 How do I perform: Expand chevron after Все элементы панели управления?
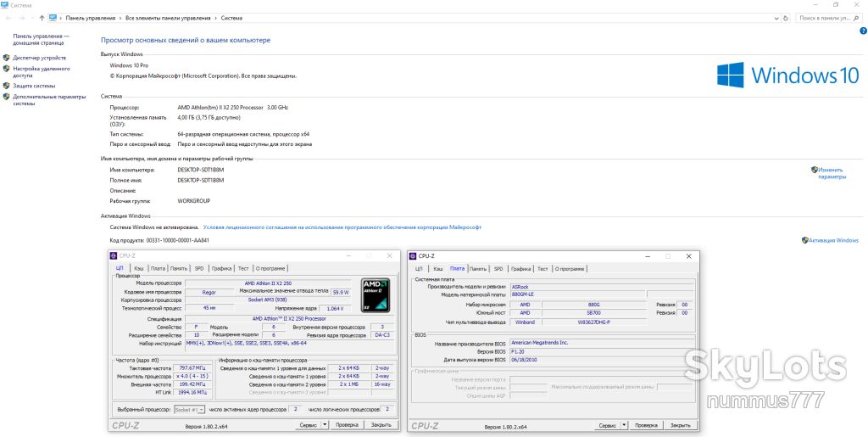[x=216, y=19]
